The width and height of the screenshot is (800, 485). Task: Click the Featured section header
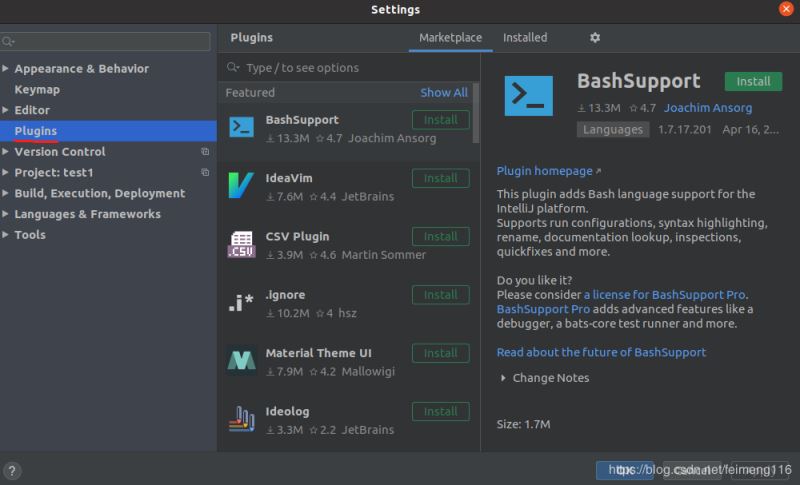tap(250, 93)
